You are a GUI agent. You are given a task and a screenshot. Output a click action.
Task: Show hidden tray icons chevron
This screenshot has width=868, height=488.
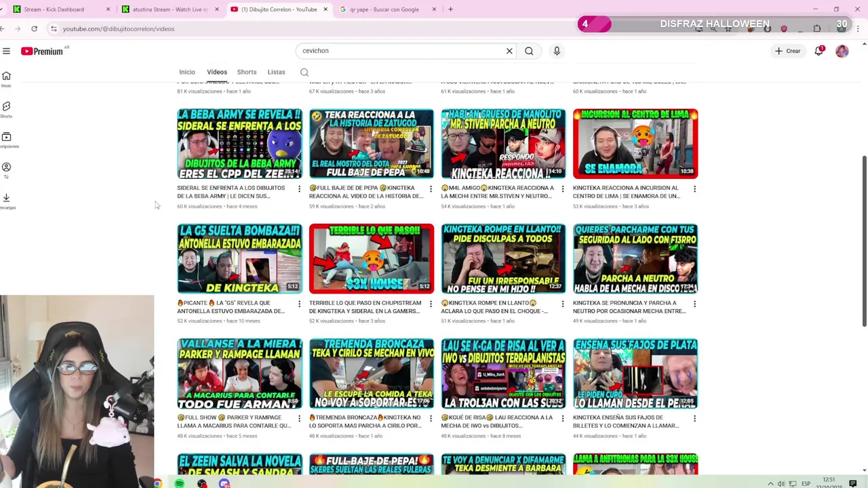(770, 483)
